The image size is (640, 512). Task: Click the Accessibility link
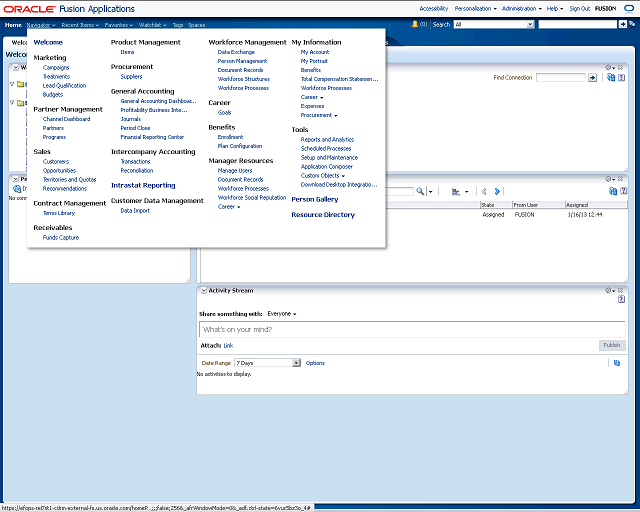pos(433,9)
